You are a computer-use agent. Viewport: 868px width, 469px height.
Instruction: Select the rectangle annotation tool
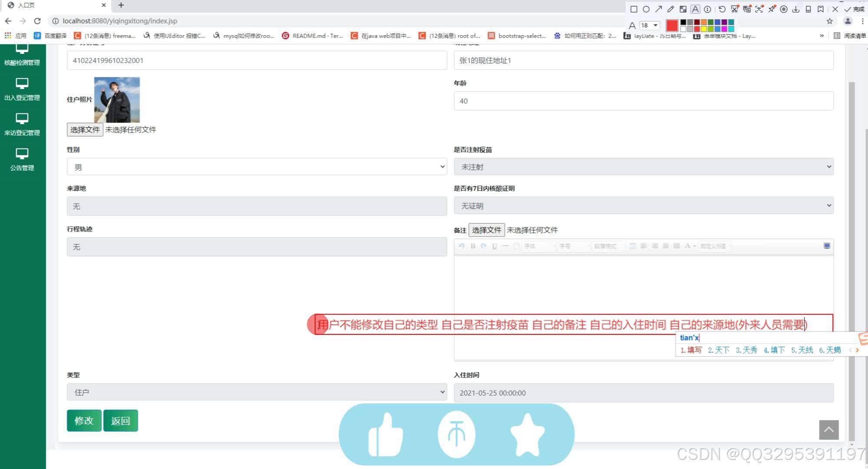click(634, 9)
